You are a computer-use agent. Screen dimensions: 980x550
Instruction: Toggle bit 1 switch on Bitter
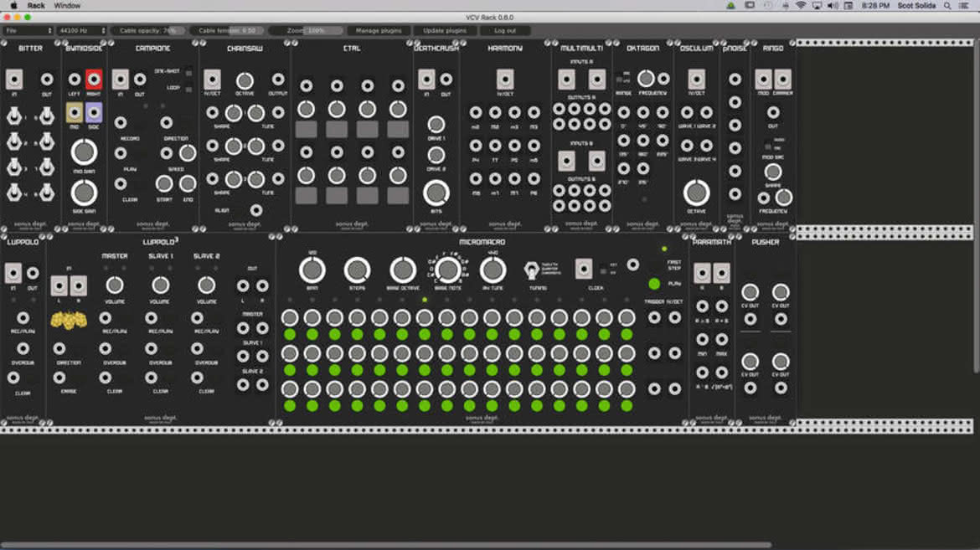point(13,116)
